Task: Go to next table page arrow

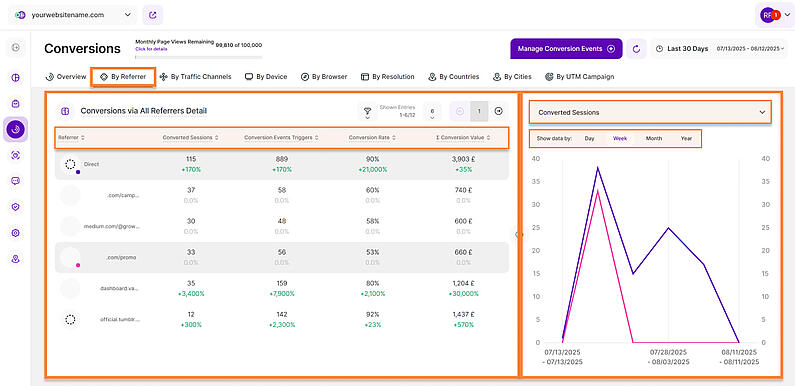Action: pos(498,111)
